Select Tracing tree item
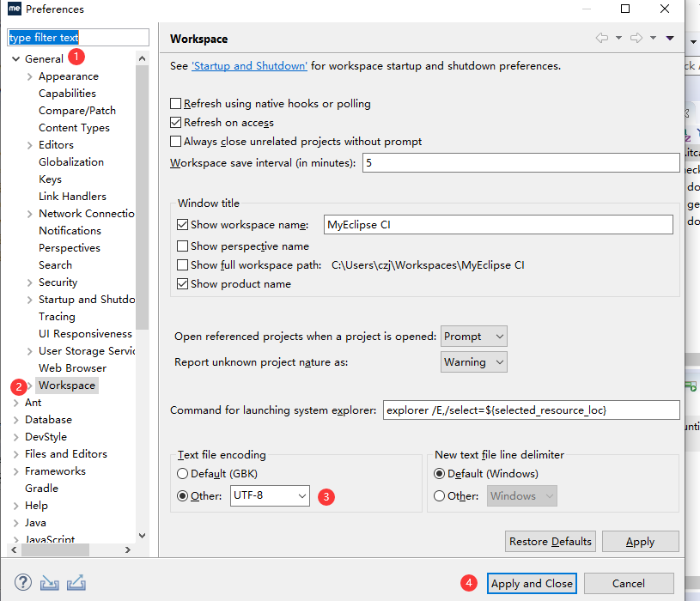This screenshot has width=700, height=601. pyautogui.click(x=57, y=317)
